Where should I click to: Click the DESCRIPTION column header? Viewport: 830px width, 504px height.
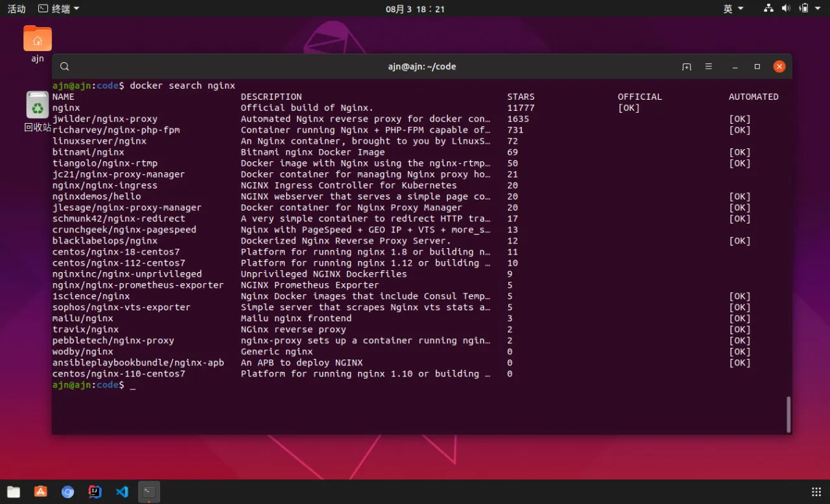[271, 97]
